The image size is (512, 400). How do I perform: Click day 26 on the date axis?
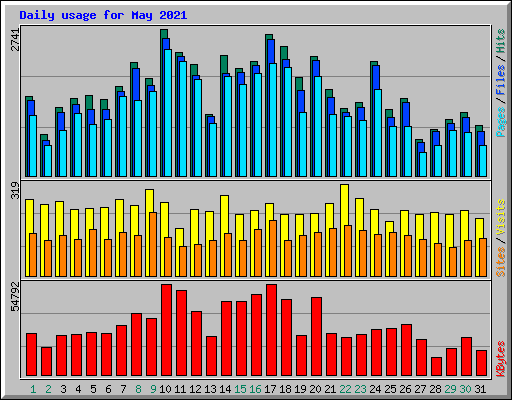coord(405,389)
